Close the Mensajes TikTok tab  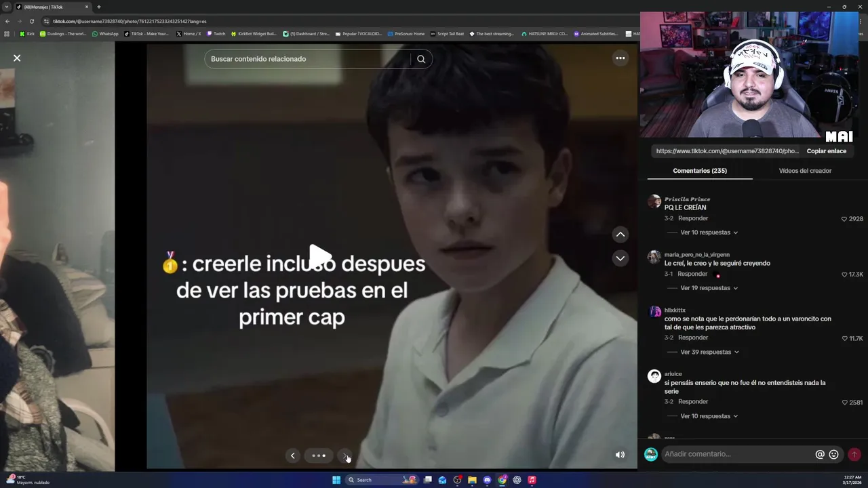[x=87, y=7]
